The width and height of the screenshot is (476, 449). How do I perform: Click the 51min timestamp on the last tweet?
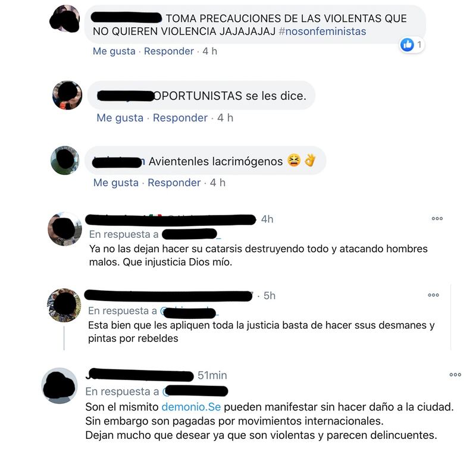212,376
